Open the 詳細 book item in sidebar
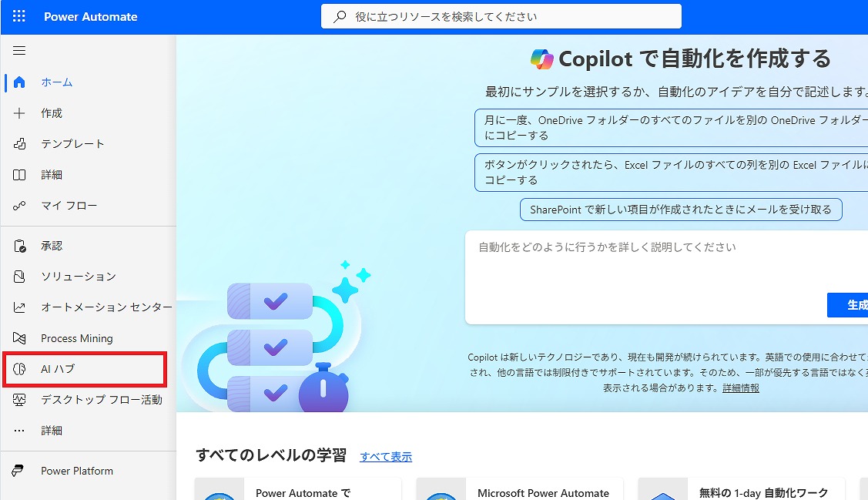This screenshot has width=868, height=500. pyautogui.click(x=51, y=175)
